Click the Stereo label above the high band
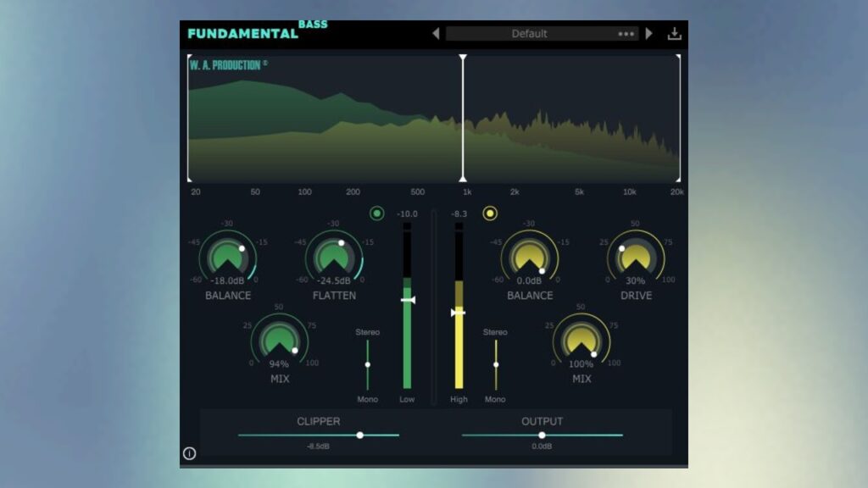 [495, 333]
